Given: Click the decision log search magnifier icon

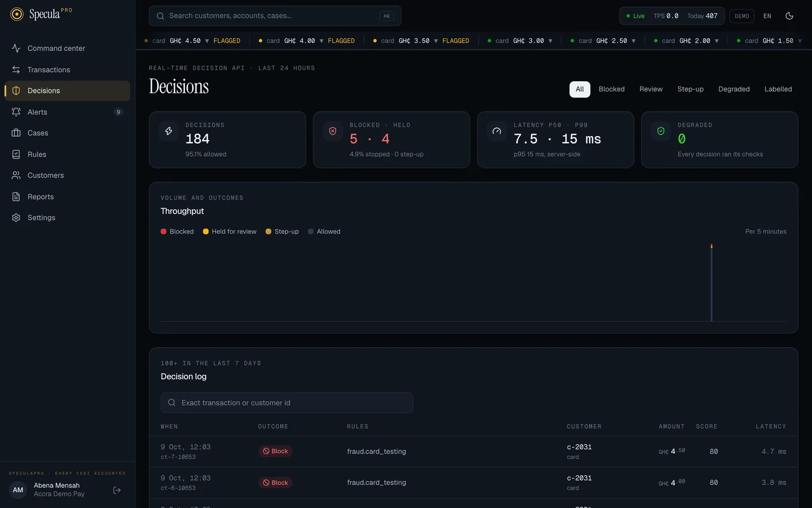Looking at the screenshot, I should click(x=172, y=403).
